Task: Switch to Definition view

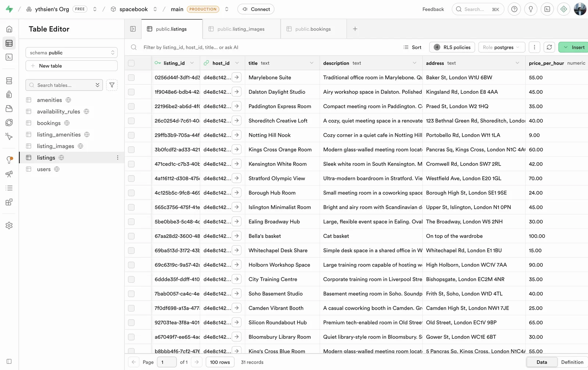Action: point(572,362)
